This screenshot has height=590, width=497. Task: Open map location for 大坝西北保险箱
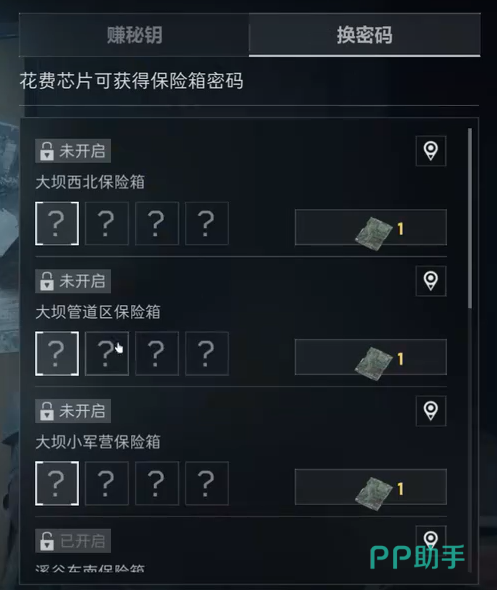pos(431,151)
